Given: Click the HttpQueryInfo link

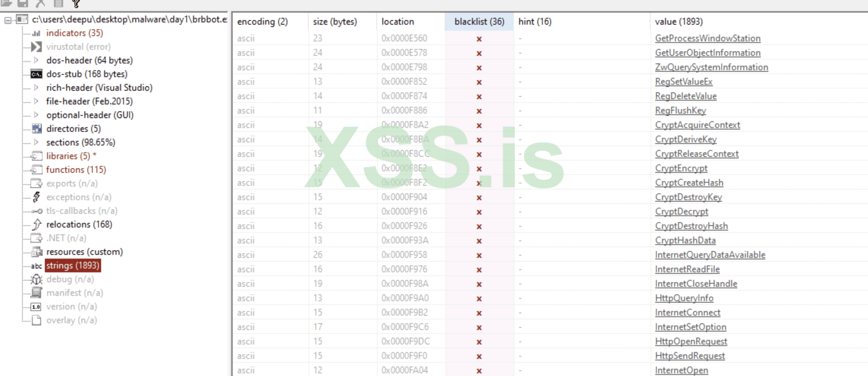Looking at the screenshot, I should (x=684, y=298).
